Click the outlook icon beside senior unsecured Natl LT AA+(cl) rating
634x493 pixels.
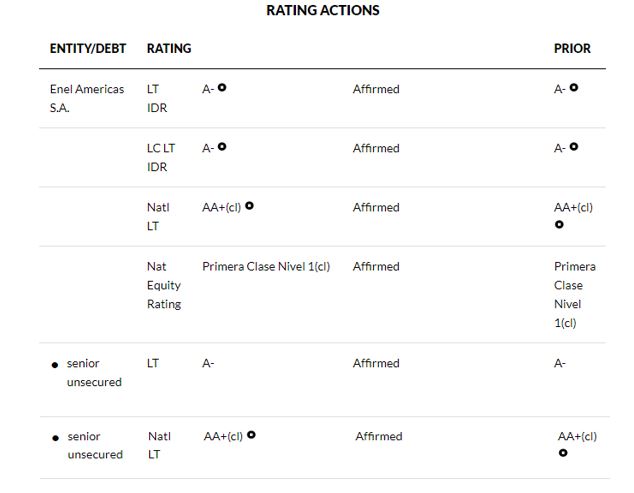coord(252,435)
